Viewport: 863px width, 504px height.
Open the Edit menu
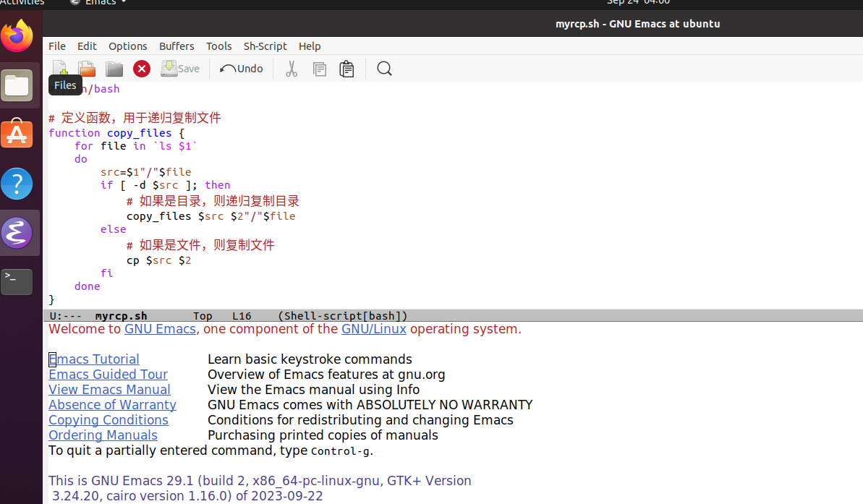[87, 46]
